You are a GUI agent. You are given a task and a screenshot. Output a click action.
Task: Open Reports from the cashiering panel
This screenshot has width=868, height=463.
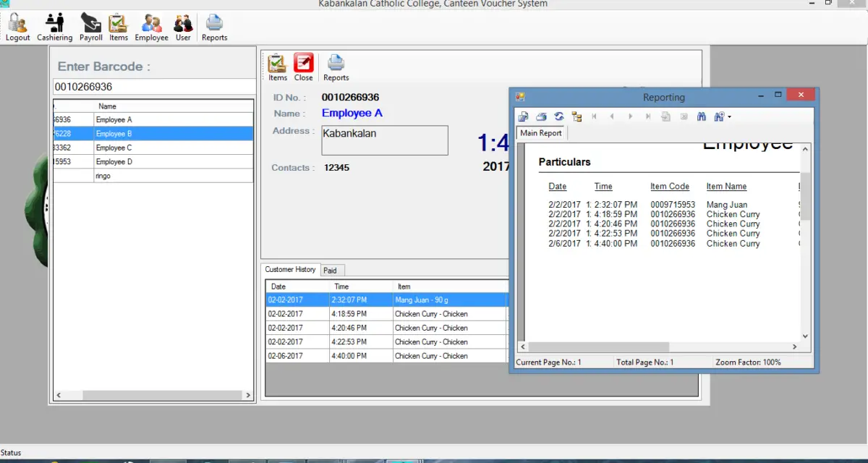(336, 65)
